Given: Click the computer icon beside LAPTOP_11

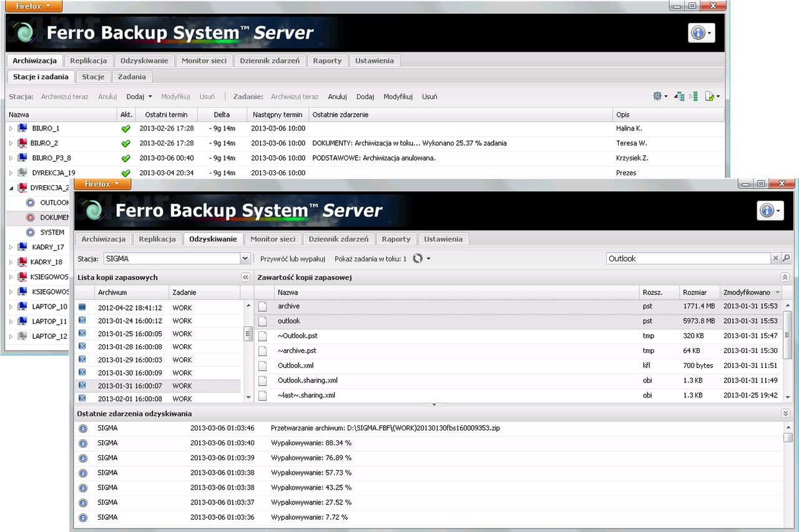Looking at the screenshot, I should click(22, 322).
